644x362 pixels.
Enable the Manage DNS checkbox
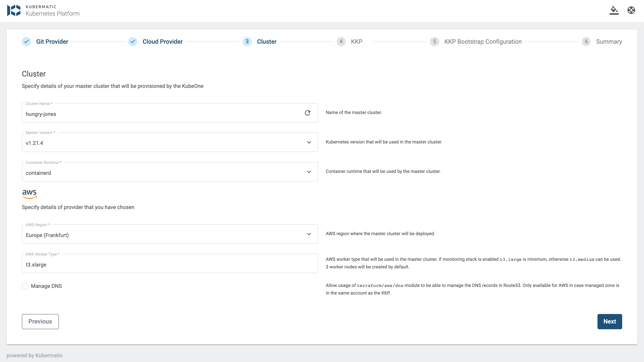[25, 286]
